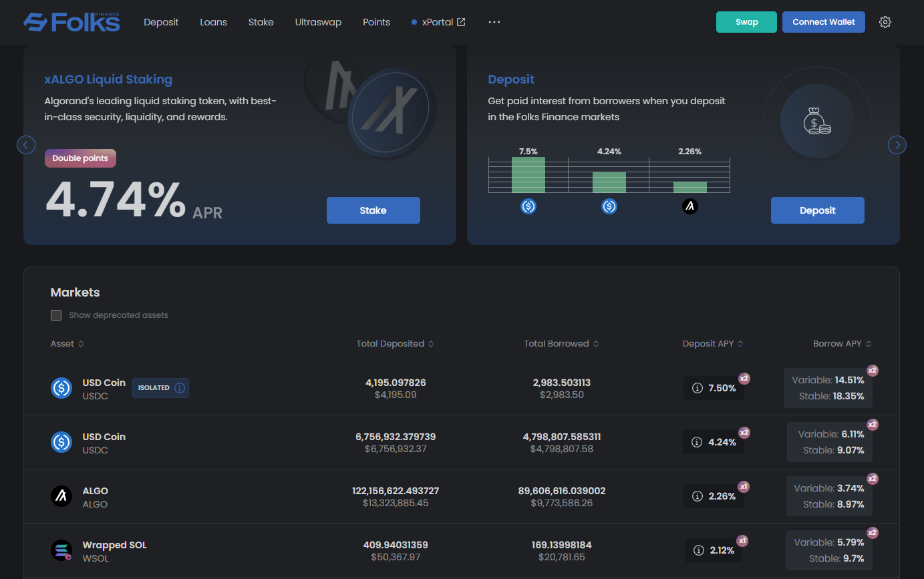The width and height of the screenshot is (924, 579).
Task: Click the Wrapped SOL token icon
Action: pyautogui.click(x=61, y=550)
